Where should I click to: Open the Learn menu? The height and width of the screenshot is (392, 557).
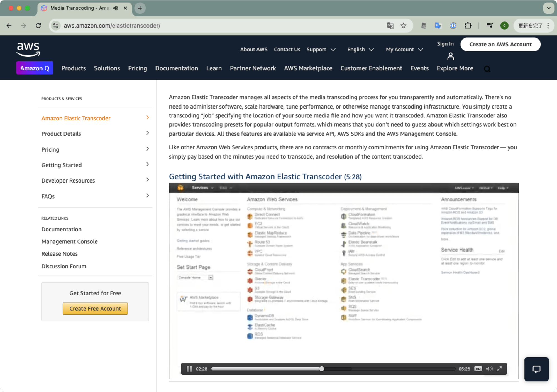pos(214,68)
